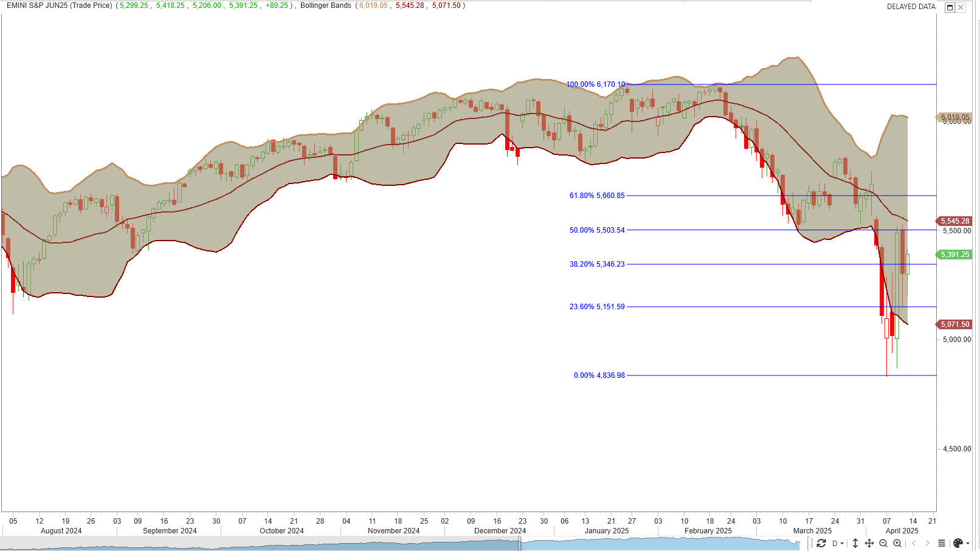The width and height of the screenshot is (980, 551).
Task: Close the chart panel
Action: point(961,7)
